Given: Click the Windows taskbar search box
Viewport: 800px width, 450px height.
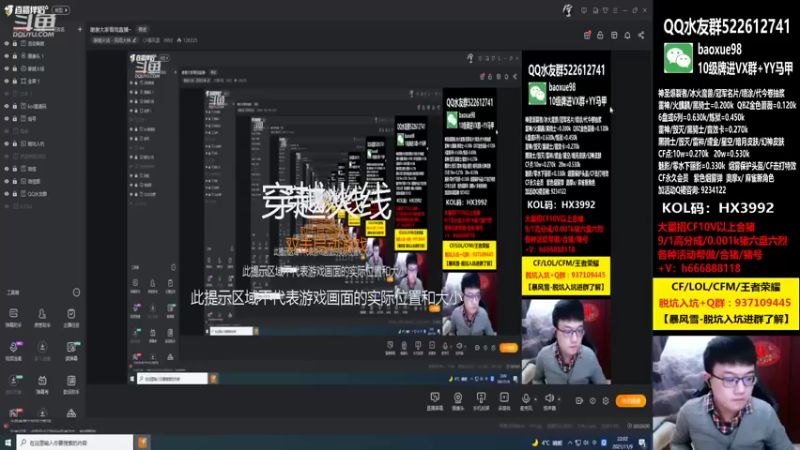Looking at the screenshot, I should (75, 442).
